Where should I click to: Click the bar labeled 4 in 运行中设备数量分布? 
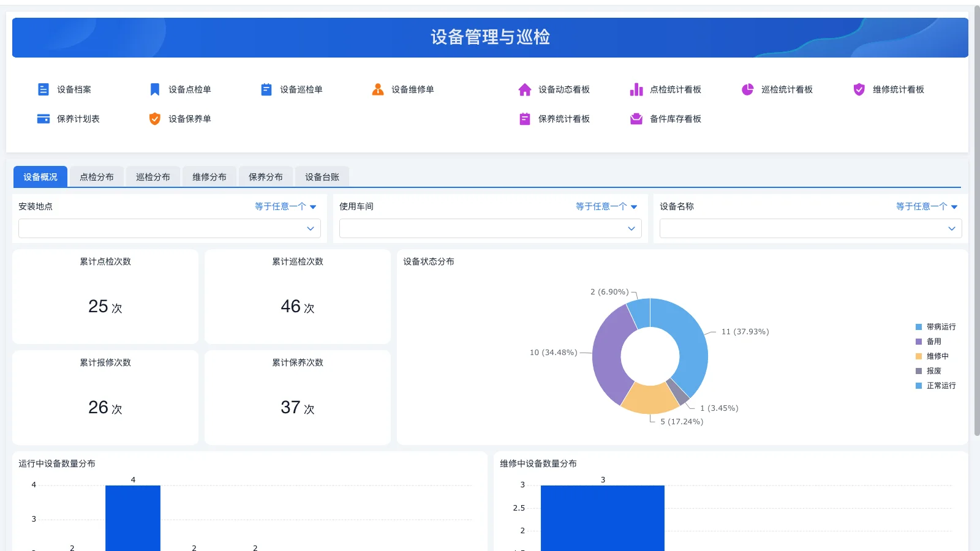pos(133,518)
